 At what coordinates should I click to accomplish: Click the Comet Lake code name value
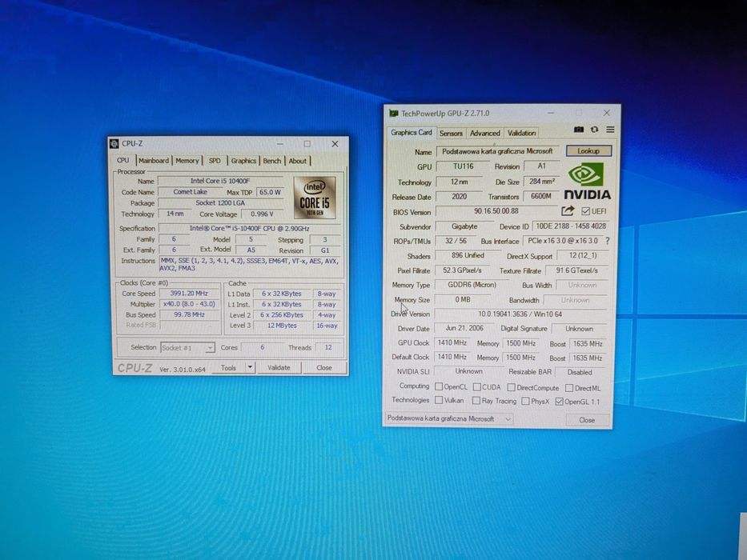tap(190, 192)
